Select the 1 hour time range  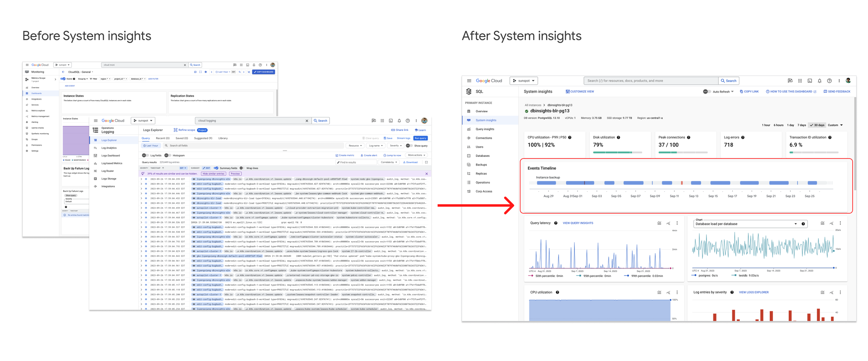[766, 125]
